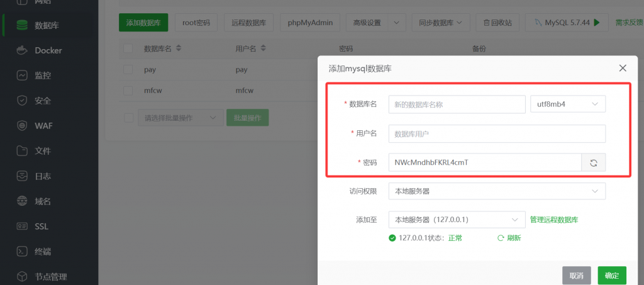The image size is (644, 285).
Task: Click the monitoring (监控) icon
Action: click(x=23, y=75)
